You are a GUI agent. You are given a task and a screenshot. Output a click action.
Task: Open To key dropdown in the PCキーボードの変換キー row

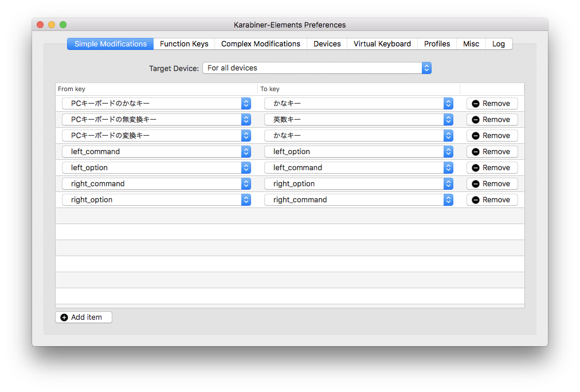pos(359,136)
